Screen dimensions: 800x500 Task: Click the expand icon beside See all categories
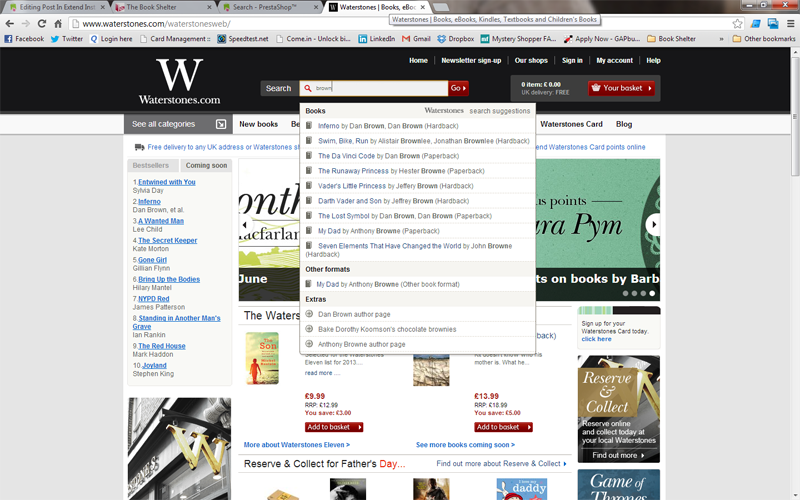coord(221,124)
